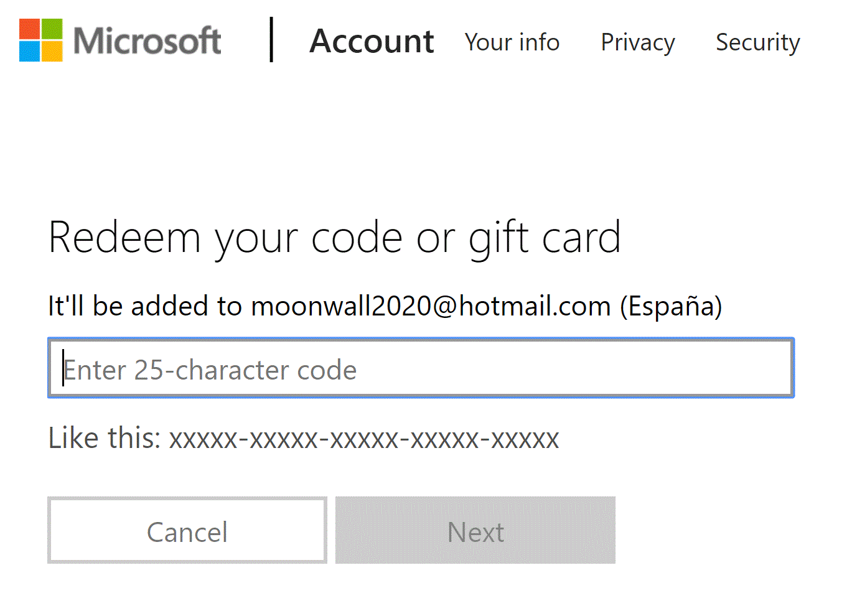Click the Next button
The height and width of the screenshot is (616, 847).
tap(475, 531)
